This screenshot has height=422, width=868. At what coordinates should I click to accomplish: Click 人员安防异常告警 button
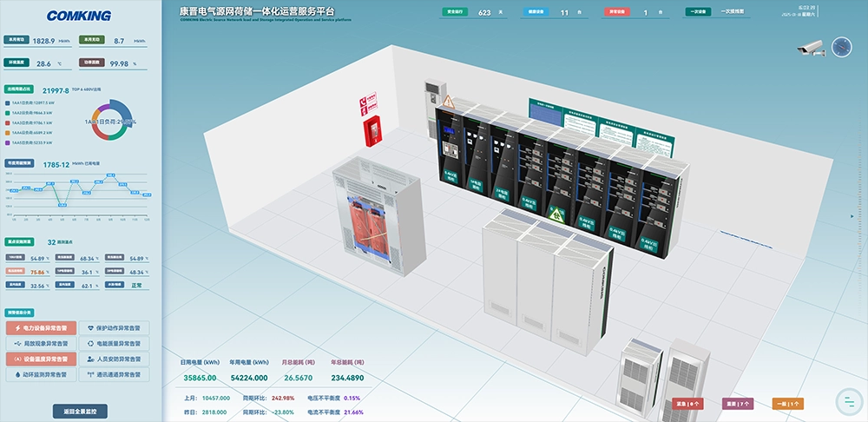pyautogui.click(x=114, y=359)
